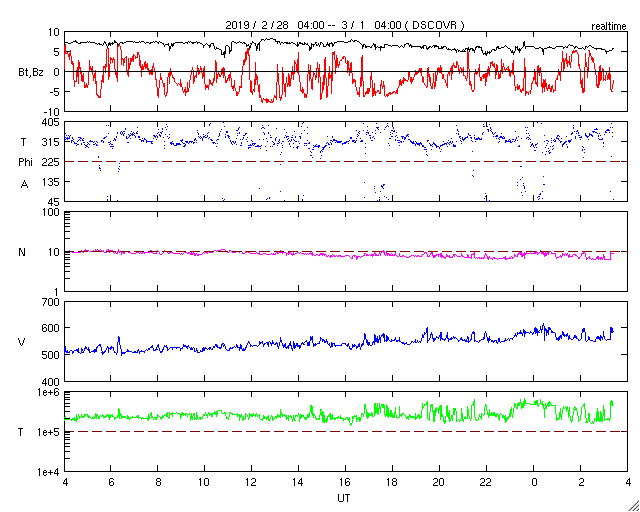Click the 6 hour tick label on the time axis

pos(110,483)
